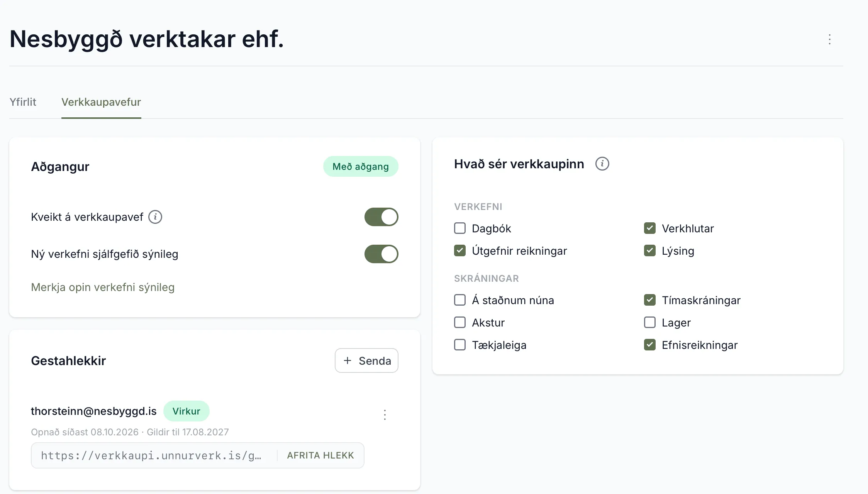Viewport: 868px width, 494px height.
Task: Uncheck the Tímaskráningar checkbox
Action: [649, 300]
